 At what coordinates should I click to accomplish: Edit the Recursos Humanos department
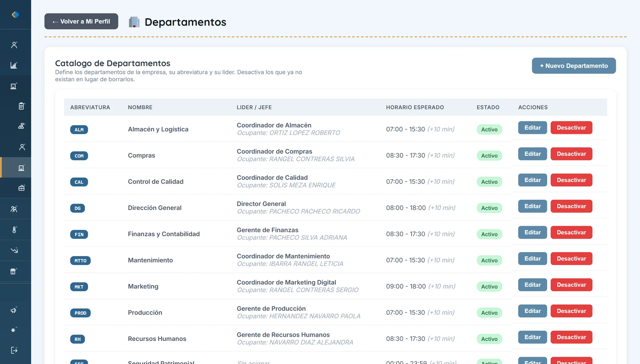[532, 337]
